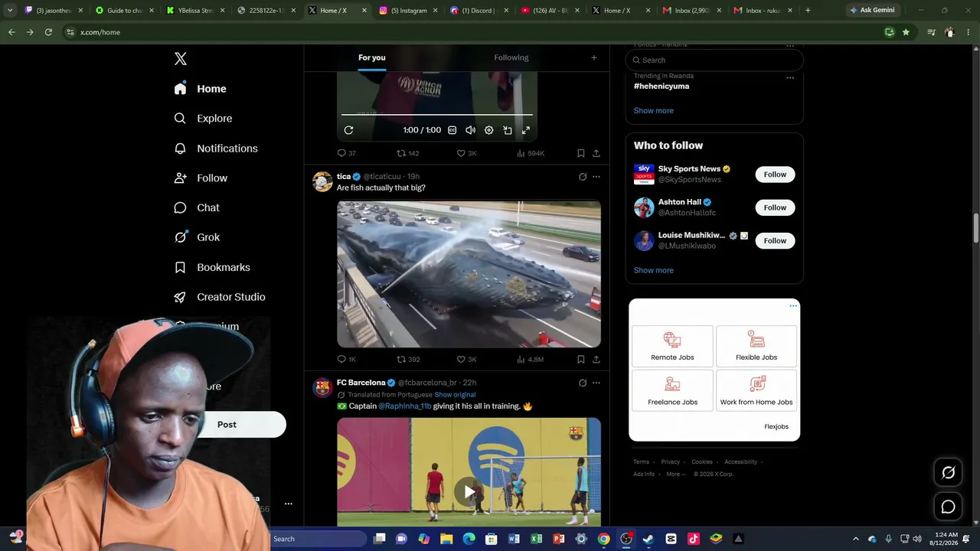Switch to the For you tab
The image size is (980, 551).
tap(372, 57)
